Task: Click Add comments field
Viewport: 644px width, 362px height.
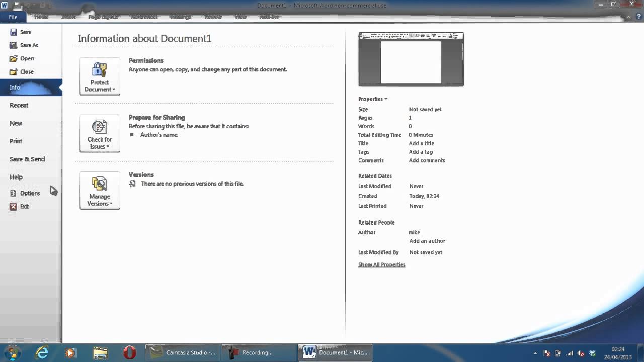Action: (427, 160)
